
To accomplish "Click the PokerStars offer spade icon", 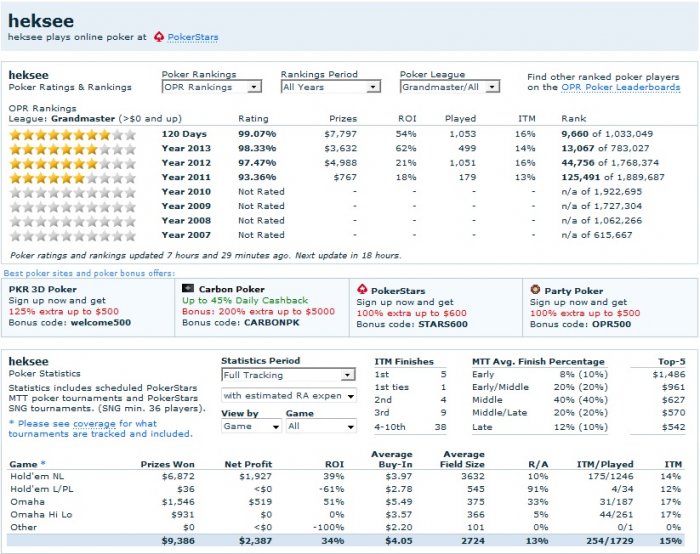I will tap(362, 288).
